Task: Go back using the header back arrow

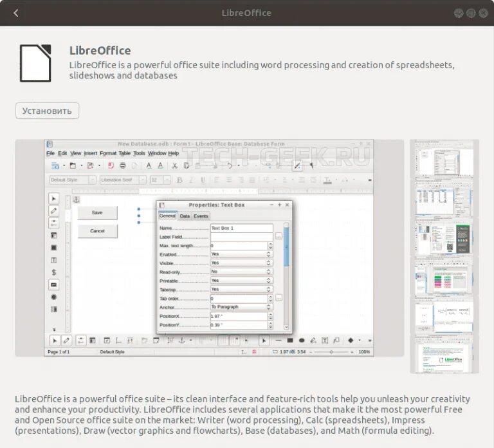Action: click(16, 13)
